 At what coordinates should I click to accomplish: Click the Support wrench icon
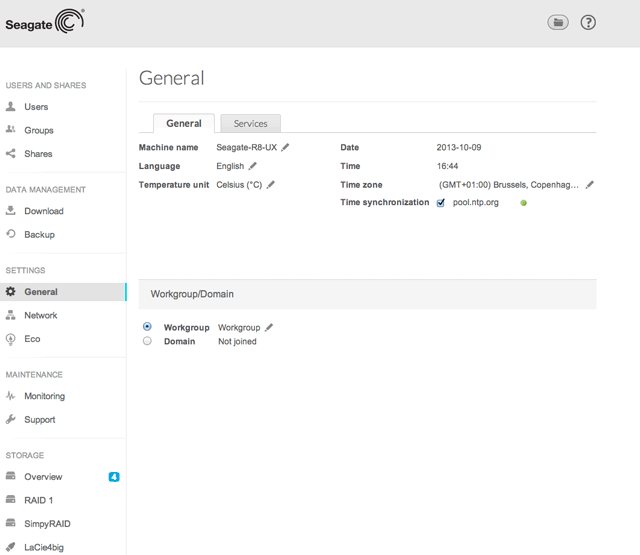pos(11,419)
